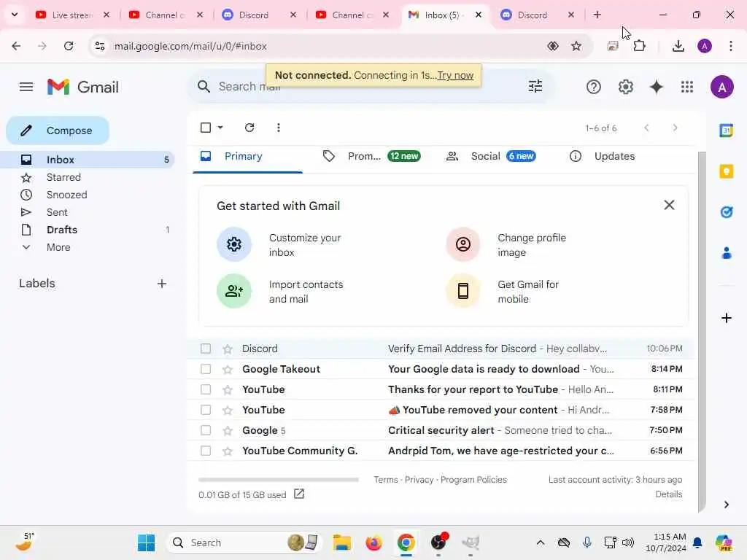Star the Critical security alert email
The height and width of the screenshot is (560, 747).
[x=228, y=430]
